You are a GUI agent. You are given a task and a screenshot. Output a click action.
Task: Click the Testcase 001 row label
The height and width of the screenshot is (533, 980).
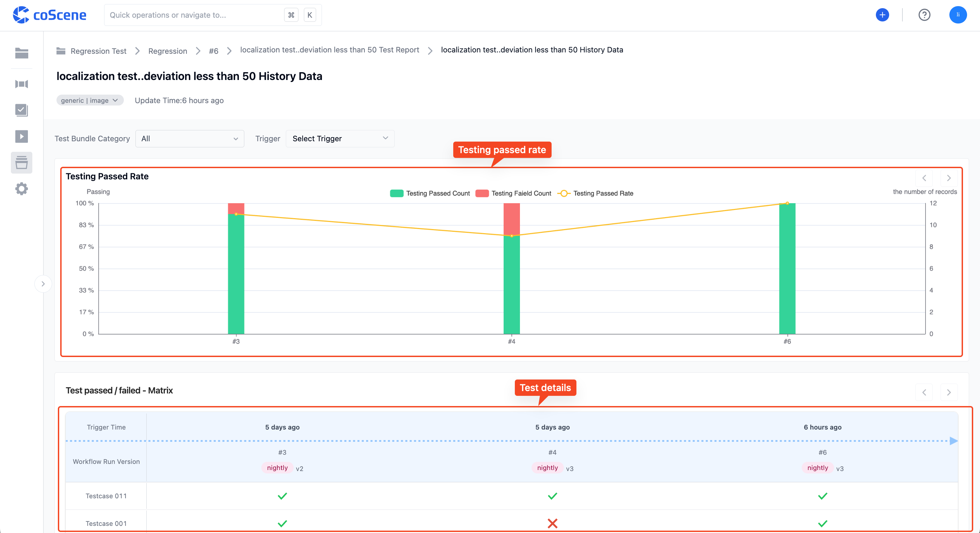pos(106,523)
